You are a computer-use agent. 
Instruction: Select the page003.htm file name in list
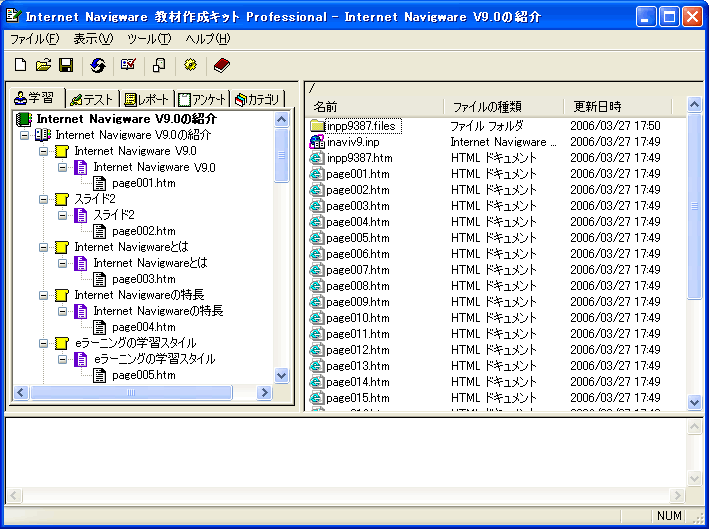(358, 206)
